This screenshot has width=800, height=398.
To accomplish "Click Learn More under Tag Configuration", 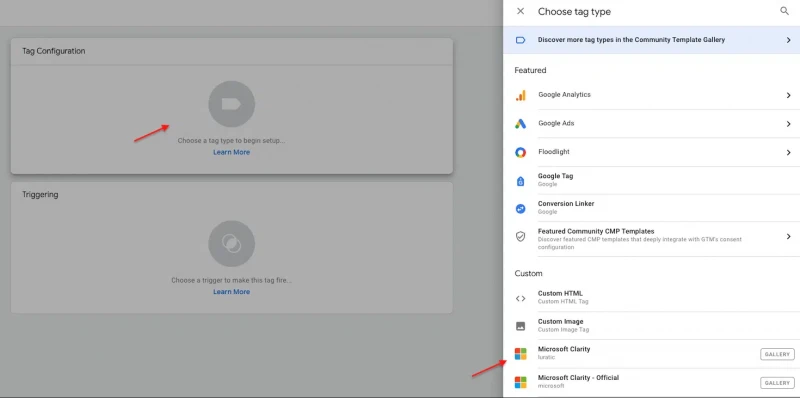I will coord(232,152).
